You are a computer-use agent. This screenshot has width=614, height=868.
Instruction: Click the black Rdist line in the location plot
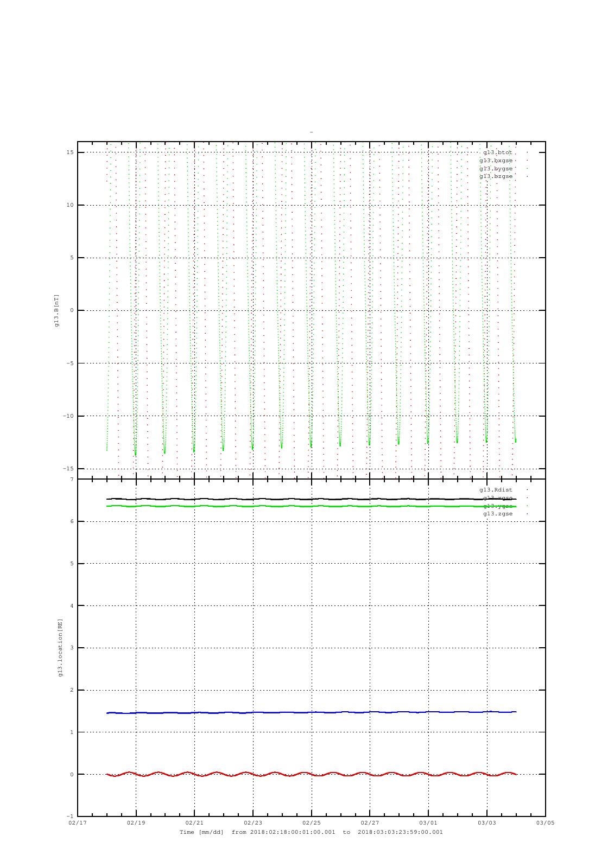pos(282,499)
